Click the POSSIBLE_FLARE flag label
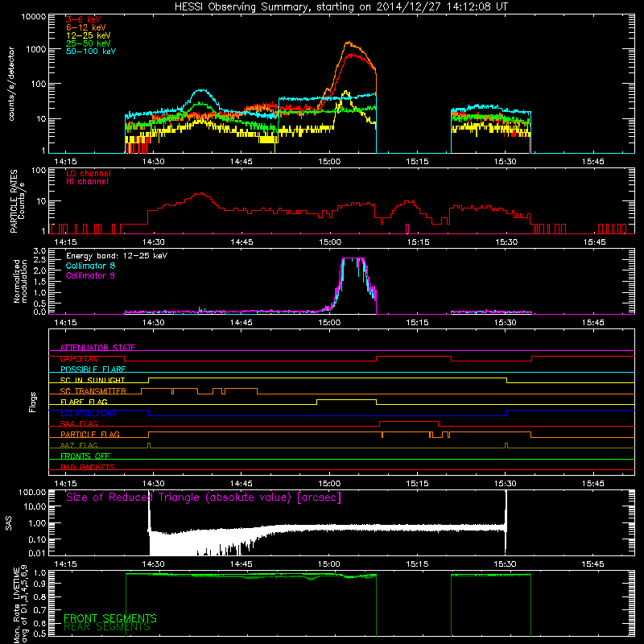 point(93,369)
